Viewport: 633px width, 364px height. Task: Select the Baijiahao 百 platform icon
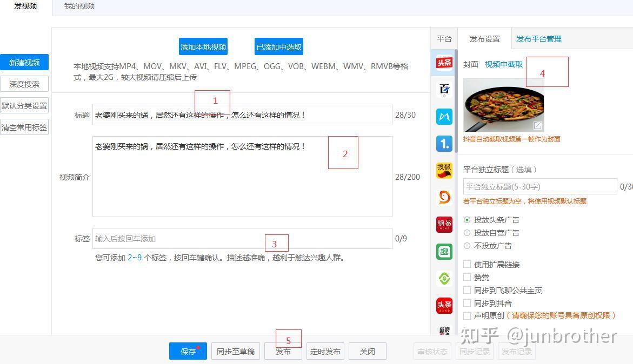pyautogui.click(x=444, y=90)
